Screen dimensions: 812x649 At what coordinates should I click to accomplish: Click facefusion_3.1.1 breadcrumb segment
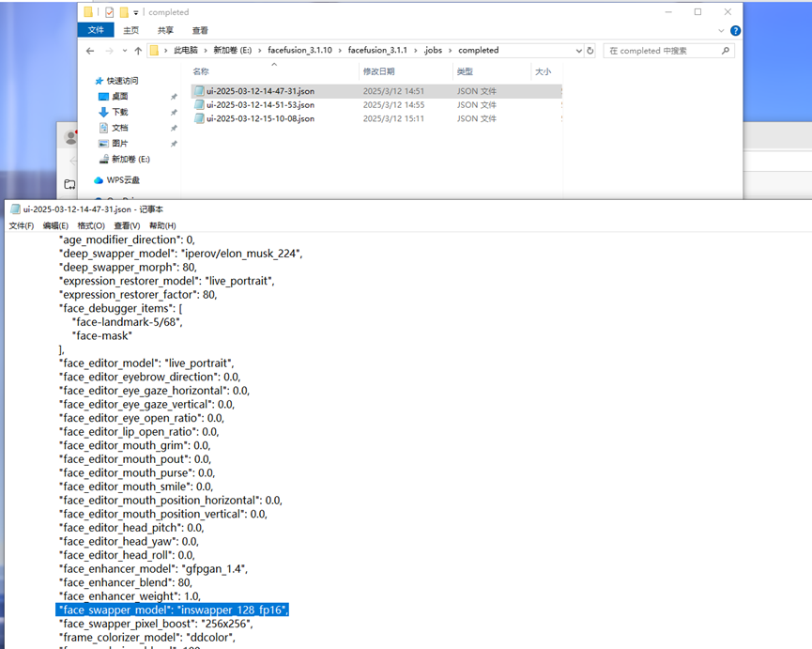(377, 50)
